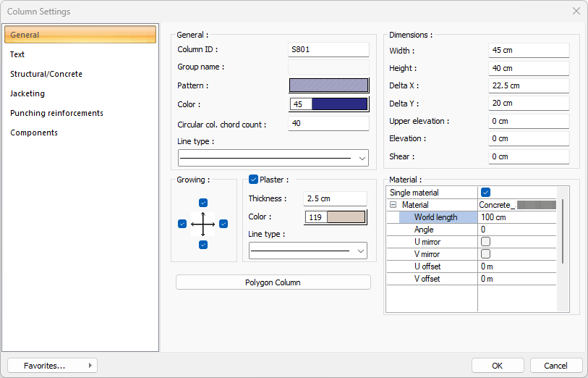This screenshot has width=588, height=378.
Task: Collapse the Material tree node
Action: pos(393,205)
